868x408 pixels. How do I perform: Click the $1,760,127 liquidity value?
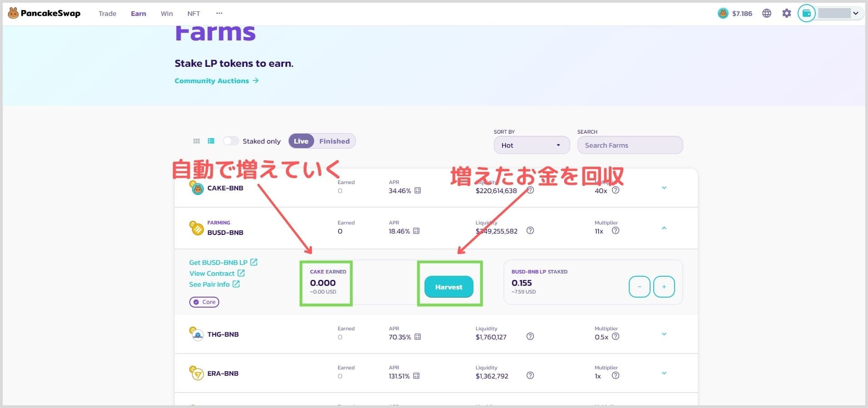pos(491,337)
